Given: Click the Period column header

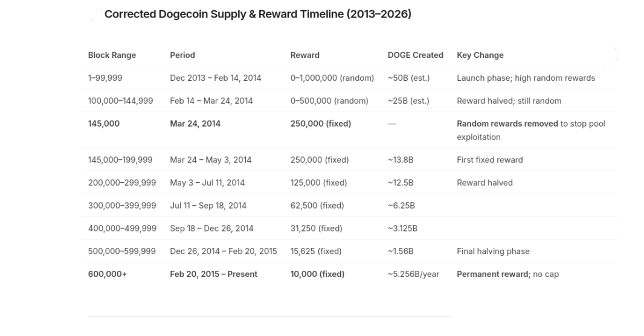Looking at the screenshot, I should pos(182,55).
